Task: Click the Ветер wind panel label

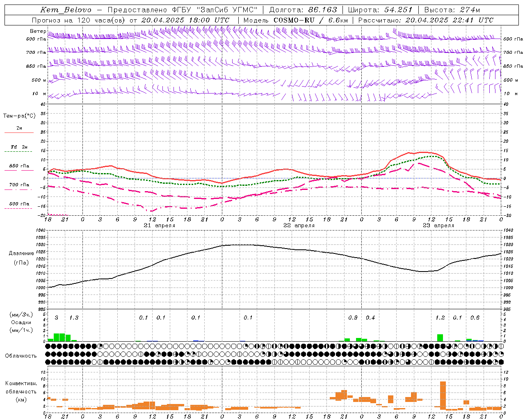Action: 38,31
